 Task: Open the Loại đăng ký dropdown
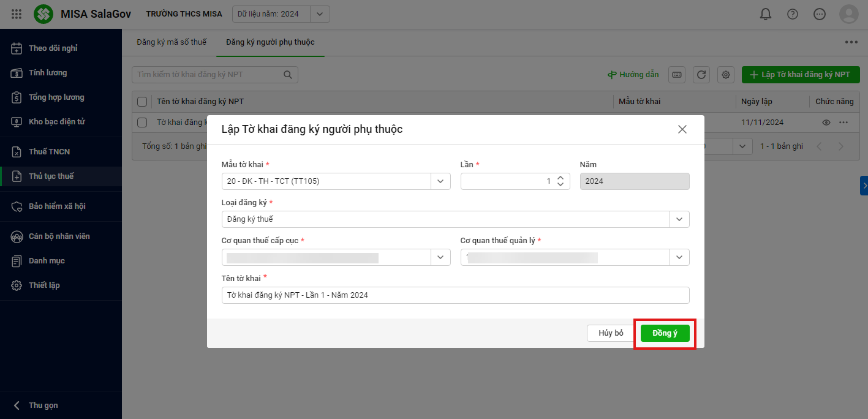[x=679, y=219]
